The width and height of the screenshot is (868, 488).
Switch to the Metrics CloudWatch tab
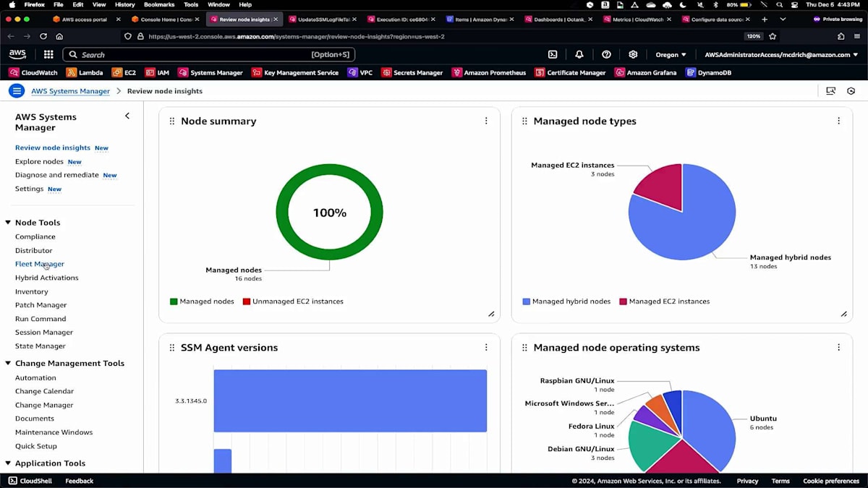637,20
